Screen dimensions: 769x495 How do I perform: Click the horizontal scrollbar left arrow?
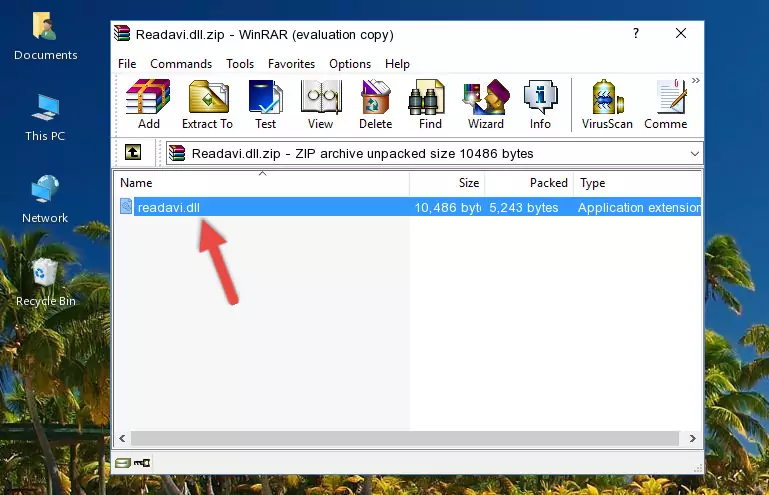tap(122, 438)
